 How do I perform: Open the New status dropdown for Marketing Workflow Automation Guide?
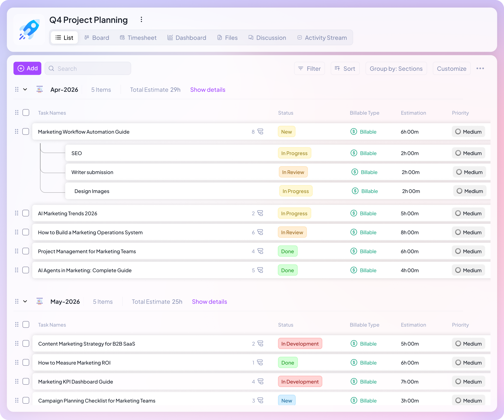click(x=286, y=132)
